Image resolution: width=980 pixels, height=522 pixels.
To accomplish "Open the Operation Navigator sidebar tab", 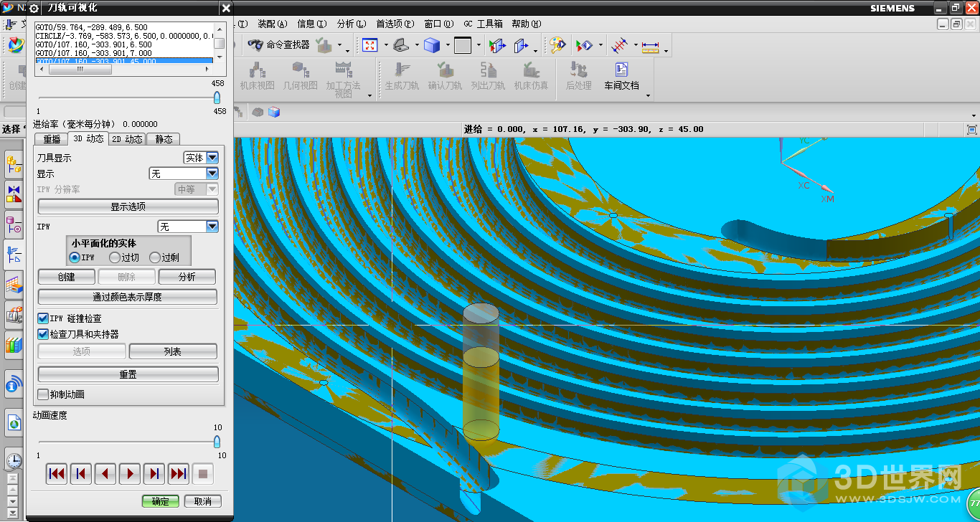I will pos(14,255).
